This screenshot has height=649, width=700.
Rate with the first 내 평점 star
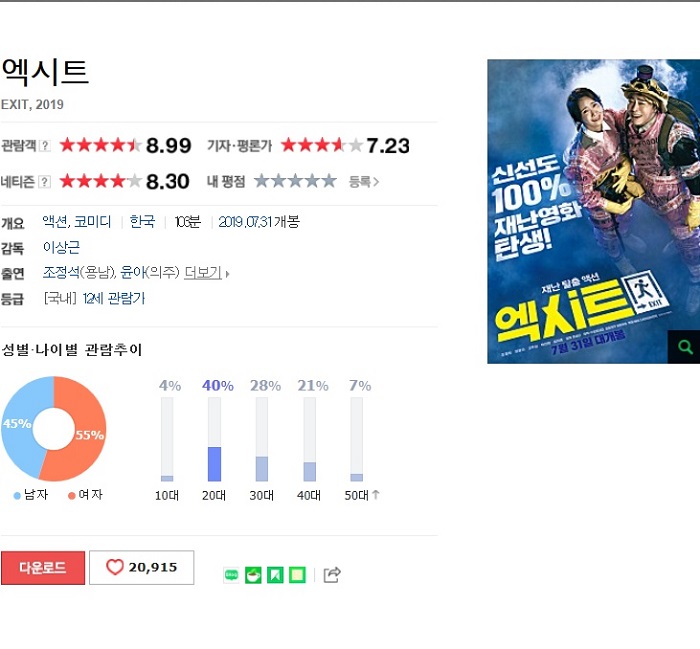(x=262, y=181)
